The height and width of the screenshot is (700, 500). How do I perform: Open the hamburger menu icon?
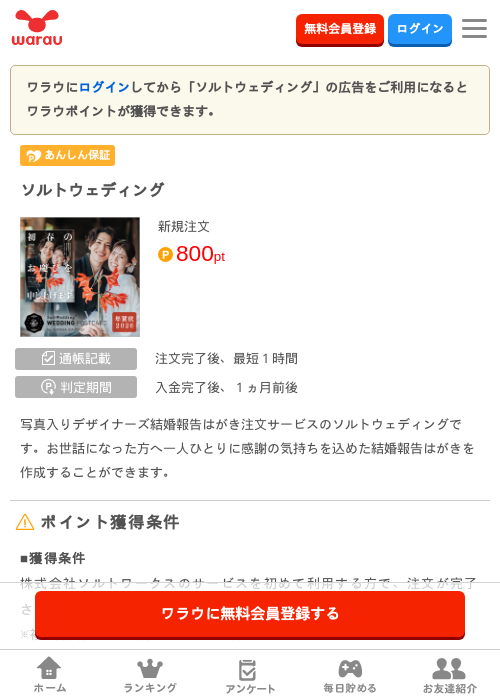click(x=474, y=29)
